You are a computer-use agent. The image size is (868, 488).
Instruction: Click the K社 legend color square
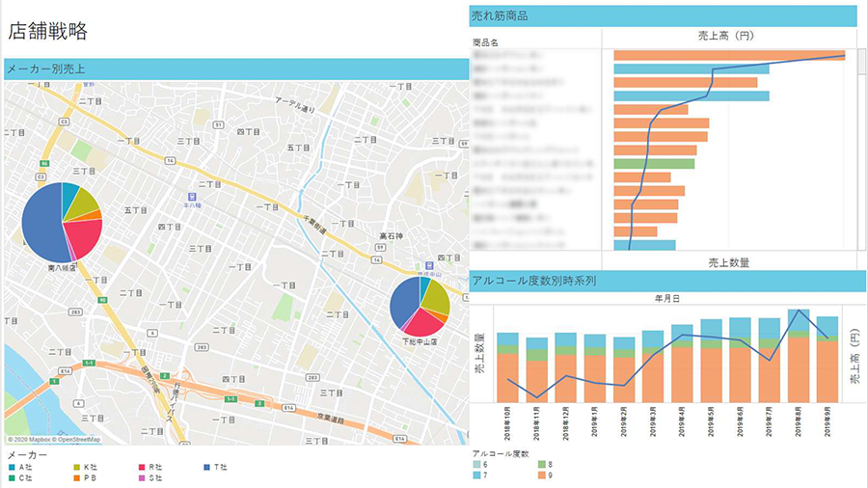pyautogui.click(x=75, y=467)
